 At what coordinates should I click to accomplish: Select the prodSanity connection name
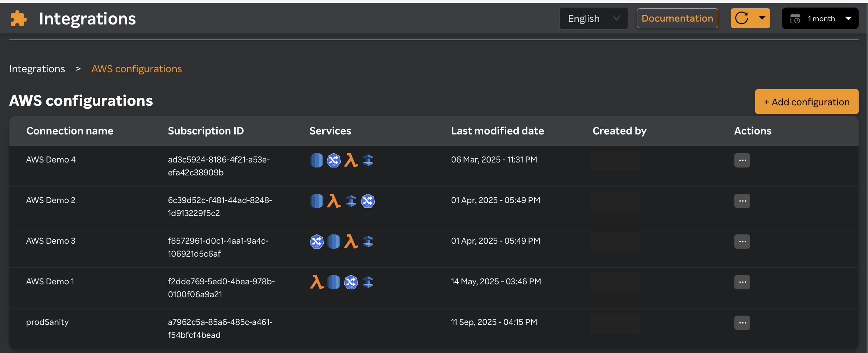click(47, 322)
